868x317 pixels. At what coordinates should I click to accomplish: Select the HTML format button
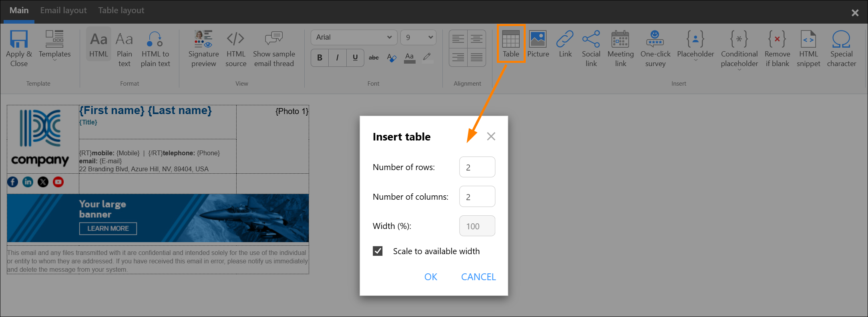(98, 44)
